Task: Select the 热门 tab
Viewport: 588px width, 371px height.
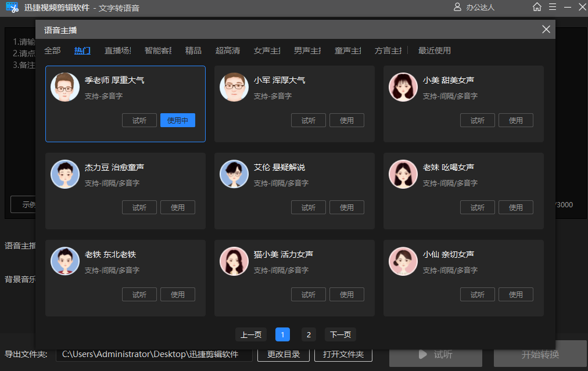Action: [82, 51]
